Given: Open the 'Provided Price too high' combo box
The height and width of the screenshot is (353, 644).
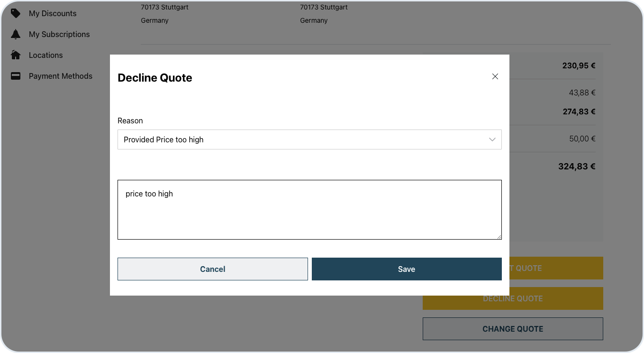Looking at the screenshot, I should click(x=303, y=139).
